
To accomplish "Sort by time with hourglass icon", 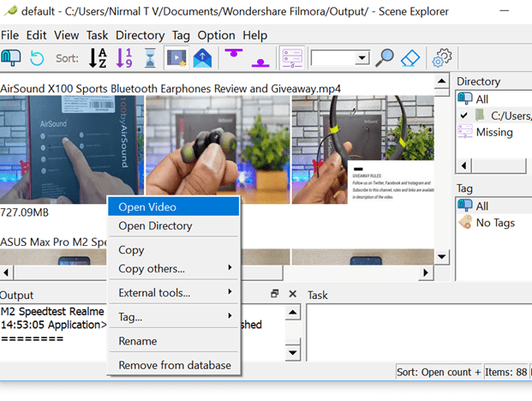I will 150,58.
